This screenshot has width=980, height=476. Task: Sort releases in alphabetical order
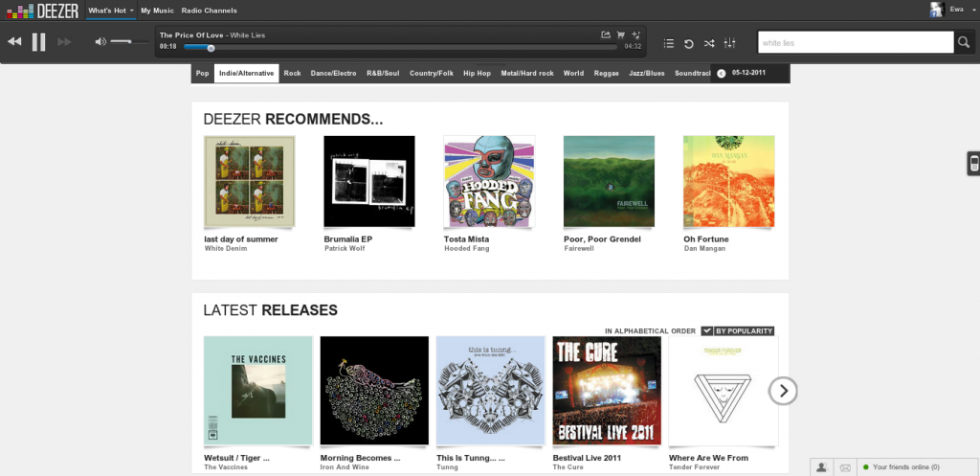click(650, 330)
